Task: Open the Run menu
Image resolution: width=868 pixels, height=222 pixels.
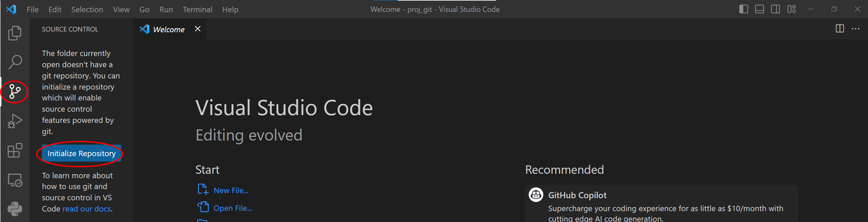Action: (x=166, y=9)
